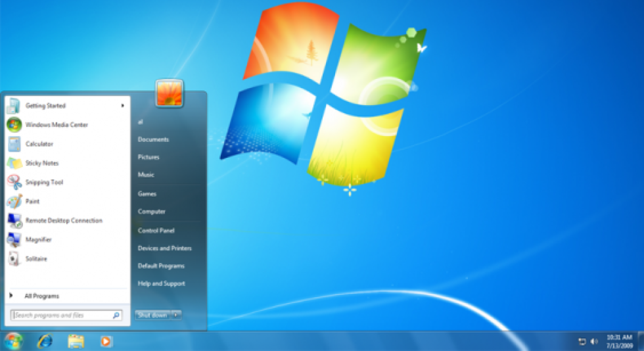Image resolution: width=644 pixels, height=351 pixels.
Task: Open Remote Desktop Connection icon
Action: [14, 221]
